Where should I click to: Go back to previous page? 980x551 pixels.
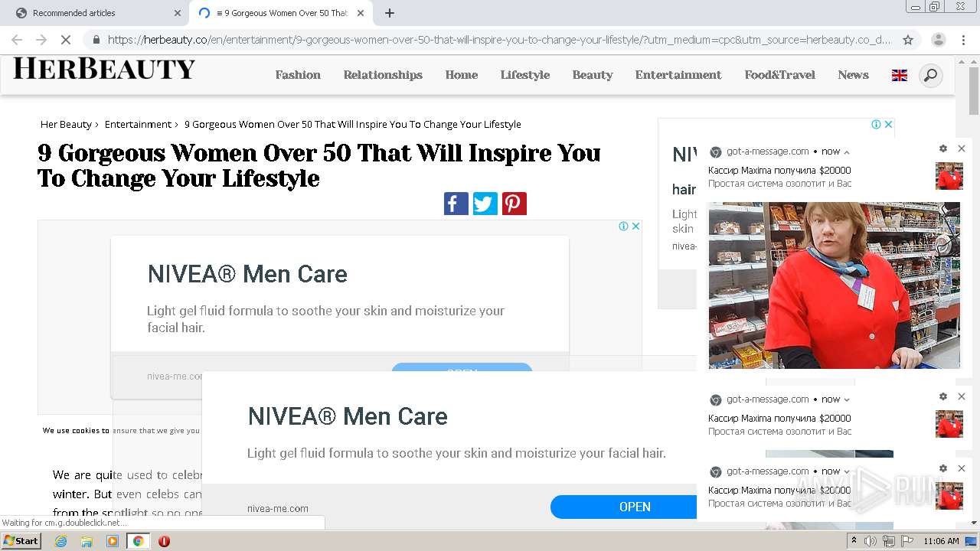click(x=17, y=40)
